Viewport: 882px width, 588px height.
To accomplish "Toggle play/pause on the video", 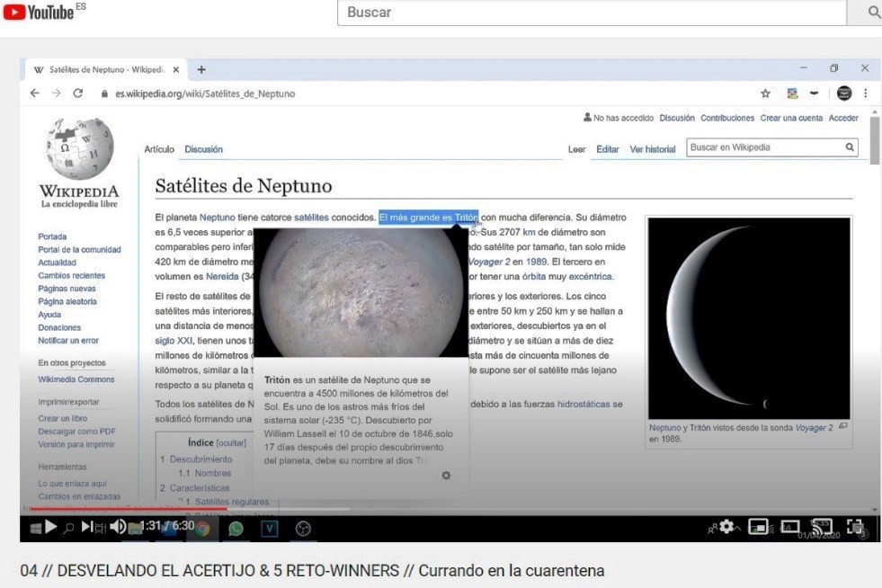I will tap(51, 527).
